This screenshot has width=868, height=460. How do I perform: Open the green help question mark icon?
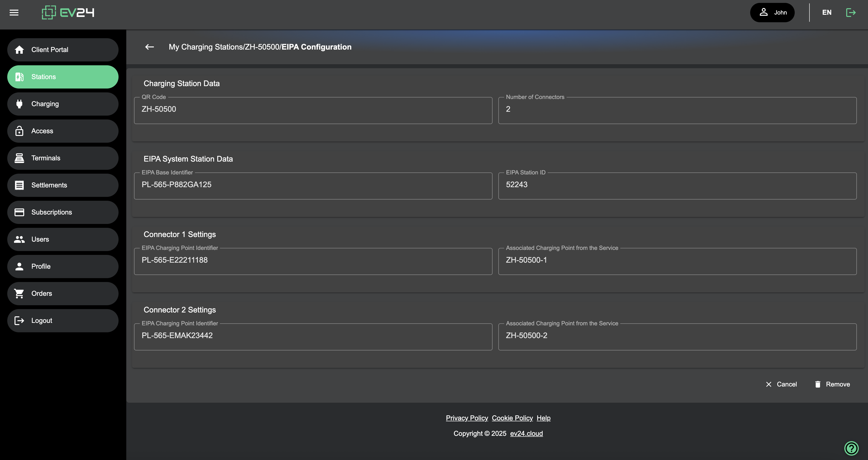851,448
